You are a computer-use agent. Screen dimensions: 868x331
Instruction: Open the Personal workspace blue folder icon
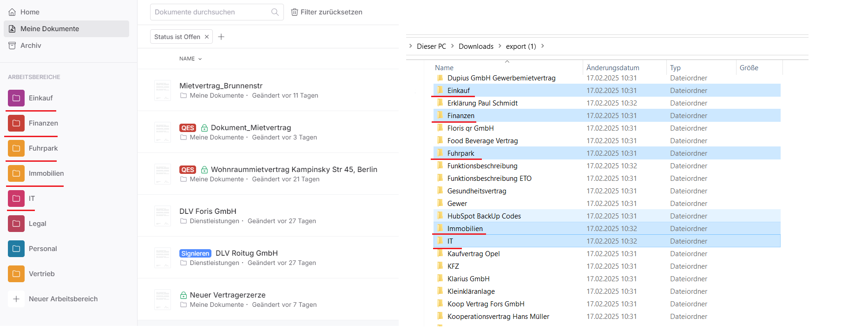coord(16,249)
